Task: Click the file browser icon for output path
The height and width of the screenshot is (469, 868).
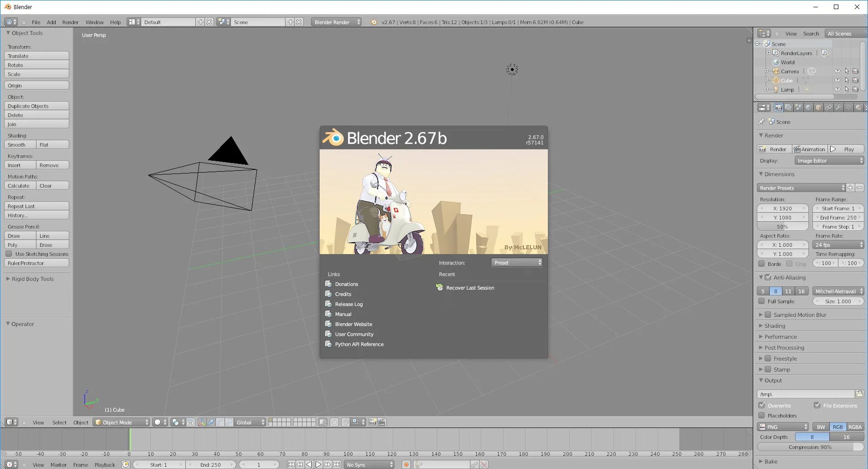Action: [859, 394]
